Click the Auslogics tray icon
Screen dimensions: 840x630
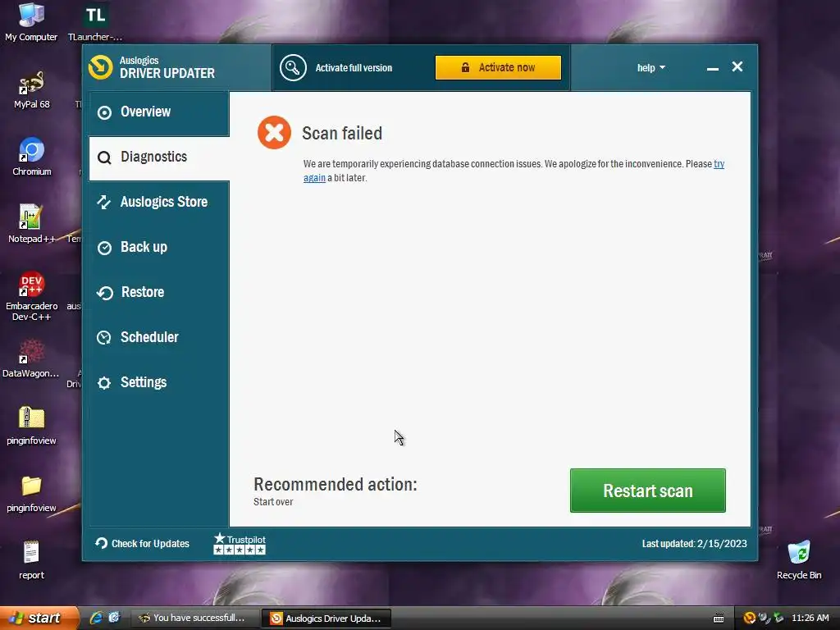pos(750,619)
